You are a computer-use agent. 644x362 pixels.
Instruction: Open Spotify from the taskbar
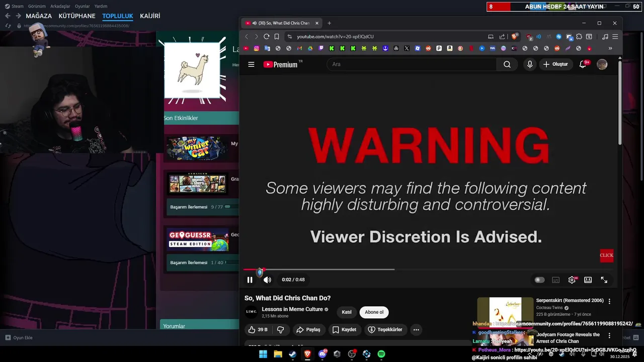coord(381,354)
